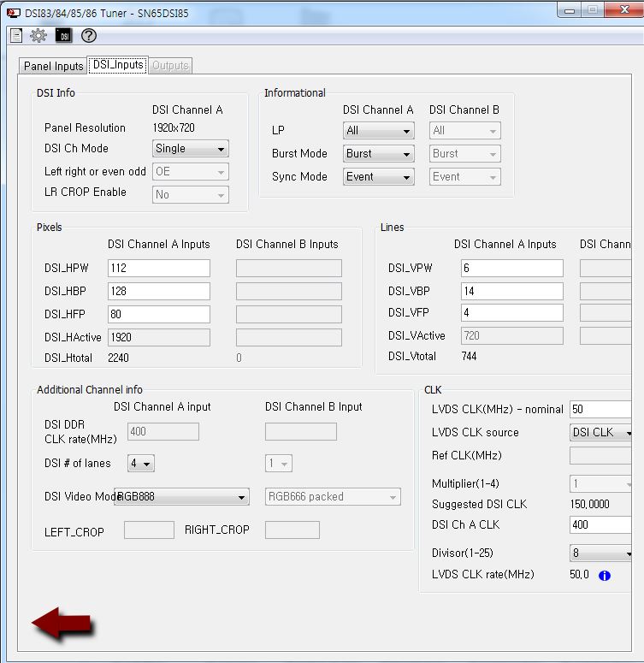Minimize the DSI Tuner window
Image resolution: width=644 pixels, height=663 pixels.
click(x=570, y=10)
